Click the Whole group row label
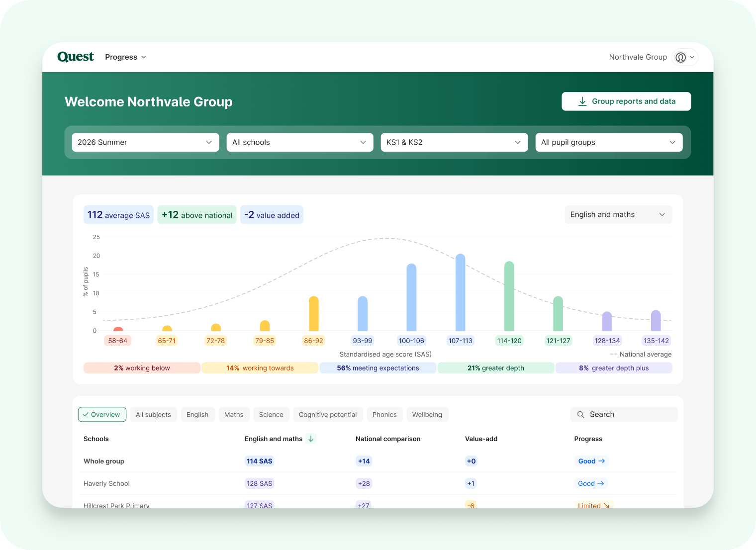 click(x=104, y=461)
